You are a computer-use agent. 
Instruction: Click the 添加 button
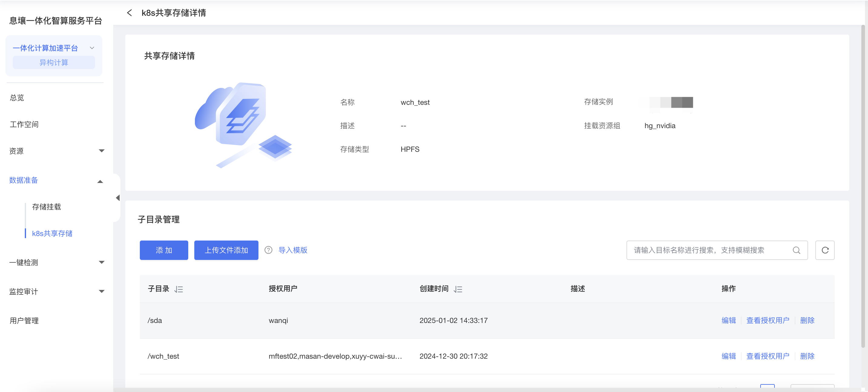coord(164,250)
